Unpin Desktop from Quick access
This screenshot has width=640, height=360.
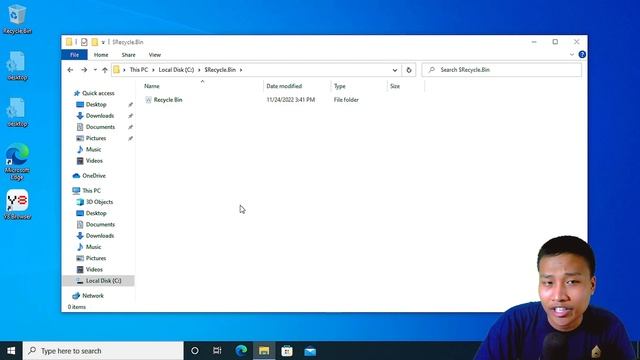[131, 105]
